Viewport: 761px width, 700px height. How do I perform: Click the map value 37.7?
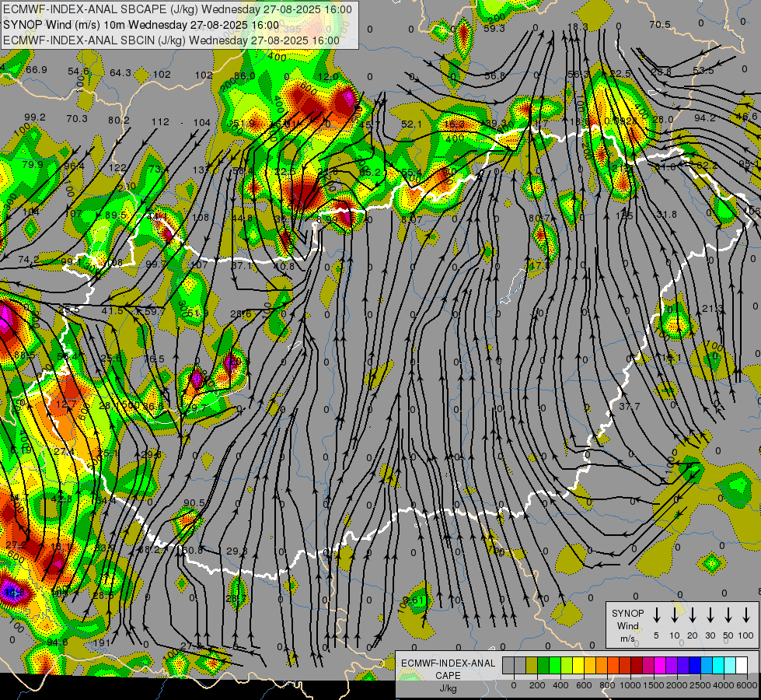[x=630, y=406]
